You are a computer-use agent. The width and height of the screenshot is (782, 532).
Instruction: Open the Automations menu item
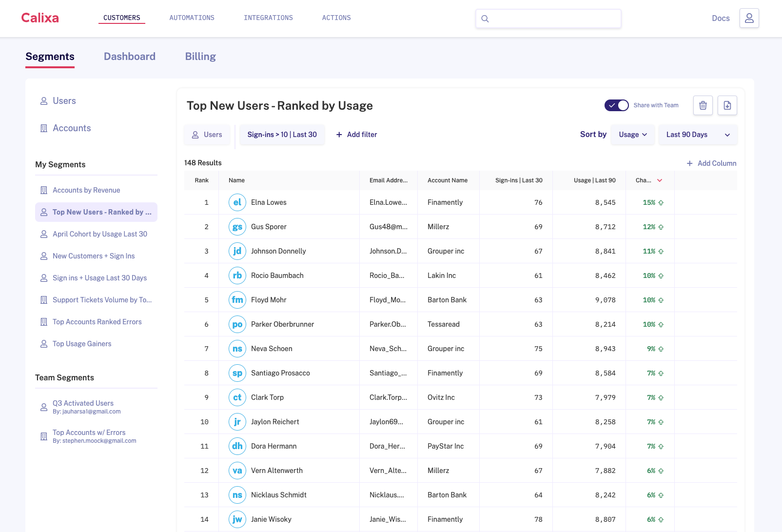point(192,18)
